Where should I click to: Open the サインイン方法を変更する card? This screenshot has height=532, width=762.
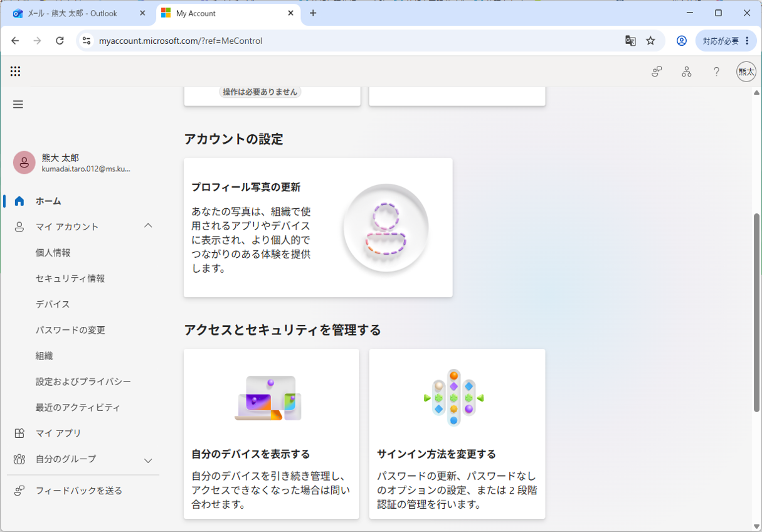457,434
